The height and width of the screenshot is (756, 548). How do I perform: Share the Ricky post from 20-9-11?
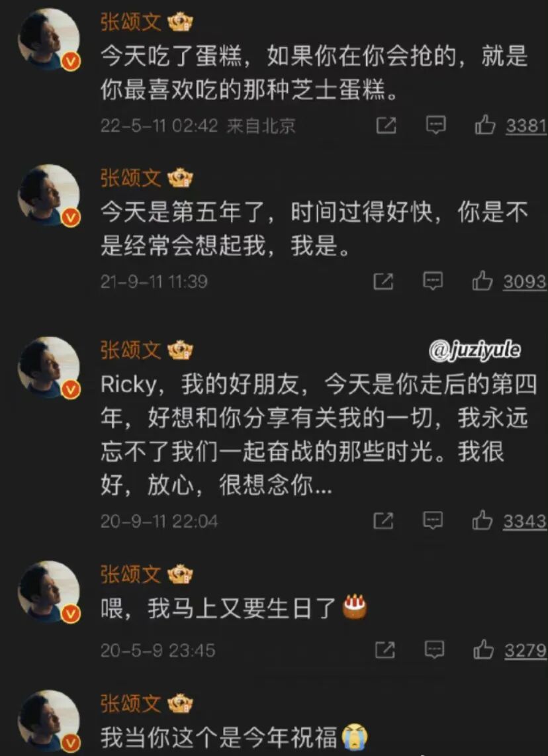[384, 521]
